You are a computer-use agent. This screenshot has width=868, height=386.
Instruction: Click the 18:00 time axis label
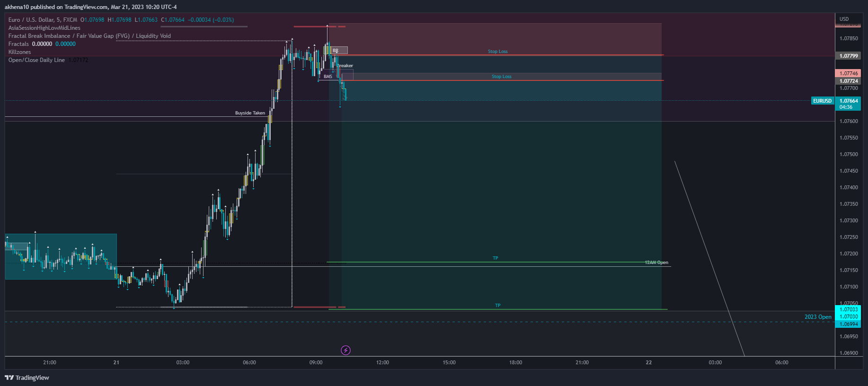[516, 362]
